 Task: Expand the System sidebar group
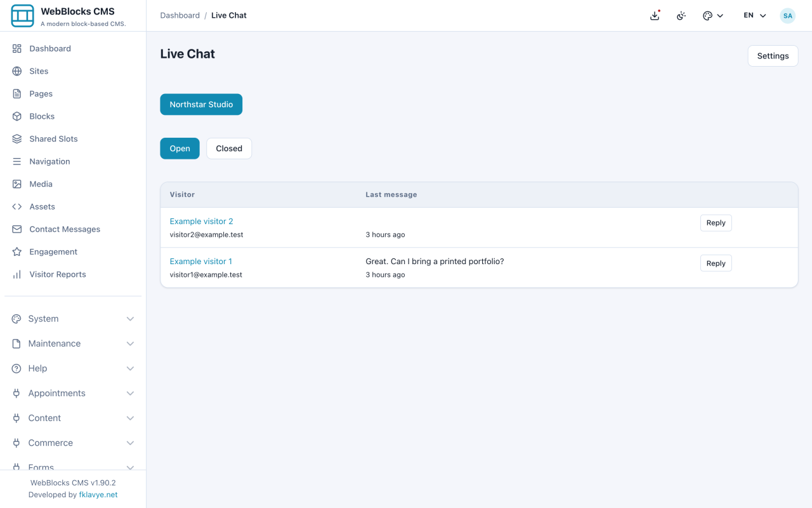click(x=73, y=319)
